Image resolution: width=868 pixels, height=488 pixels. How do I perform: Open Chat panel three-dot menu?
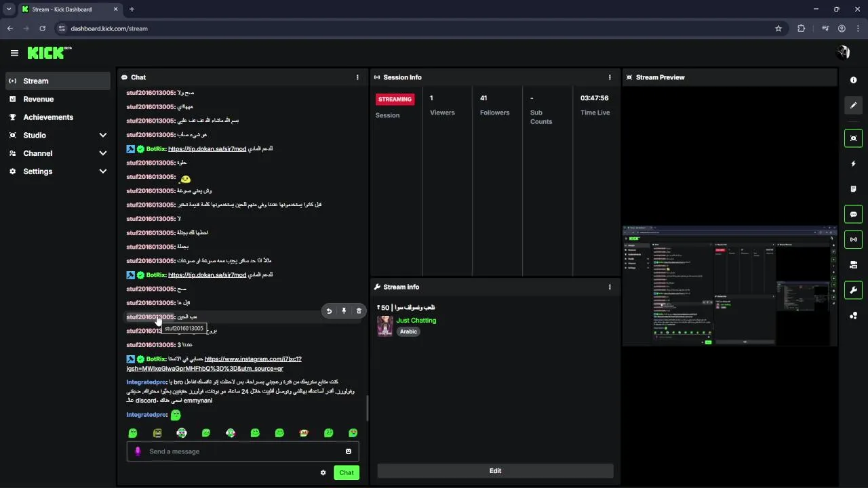click(357, 77)
